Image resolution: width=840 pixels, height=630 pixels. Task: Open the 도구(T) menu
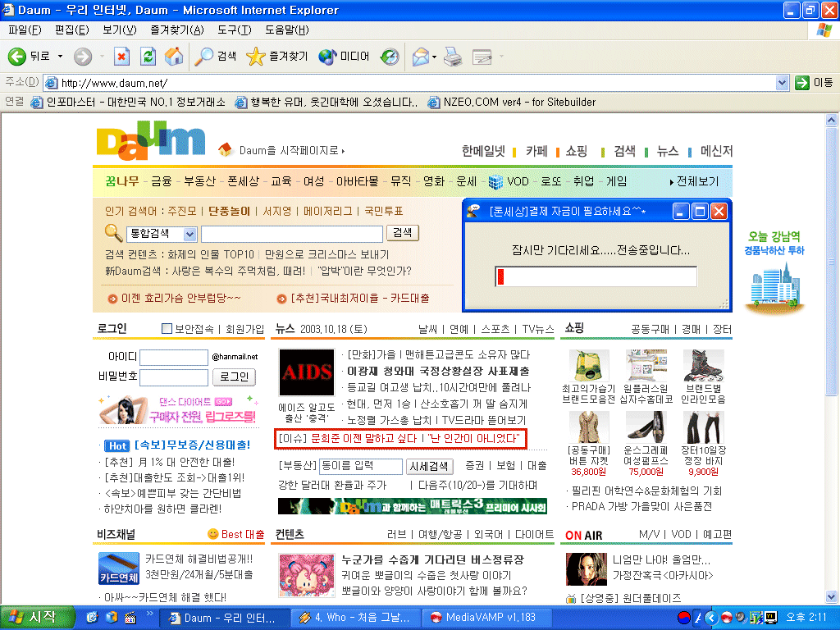point(234,30)
